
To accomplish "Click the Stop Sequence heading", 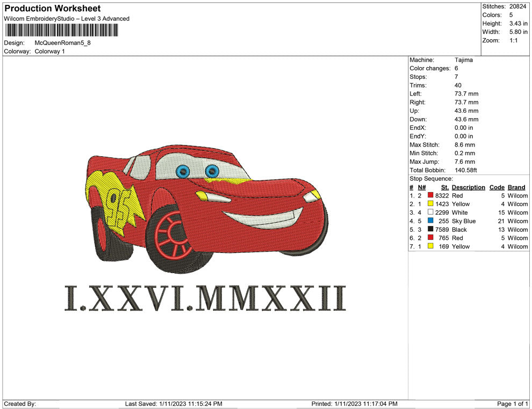I will tap(431, 179).
